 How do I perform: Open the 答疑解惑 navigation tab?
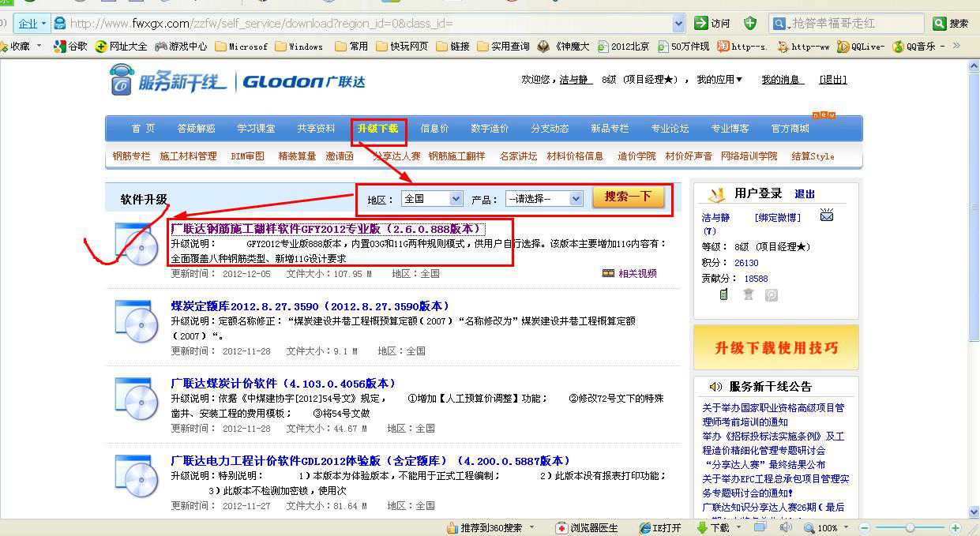point(197,129)
